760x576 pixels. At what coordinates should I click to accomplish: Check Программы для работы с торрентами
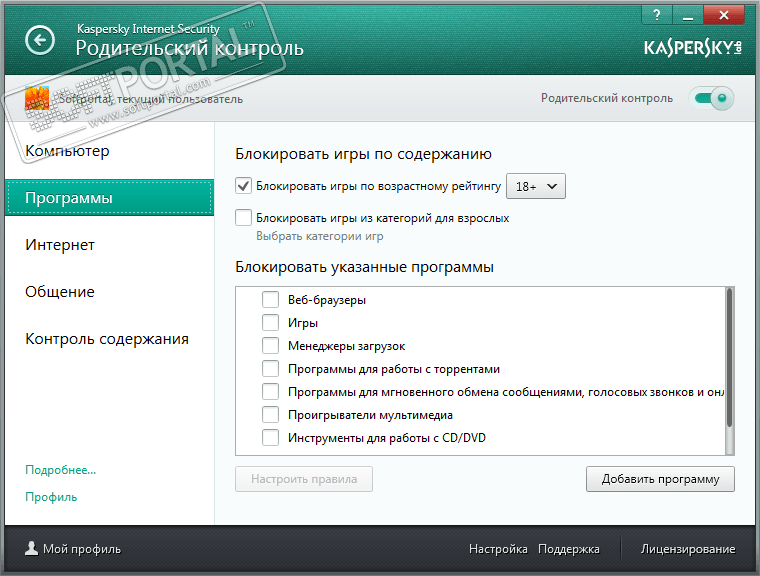tap(270, 368)
